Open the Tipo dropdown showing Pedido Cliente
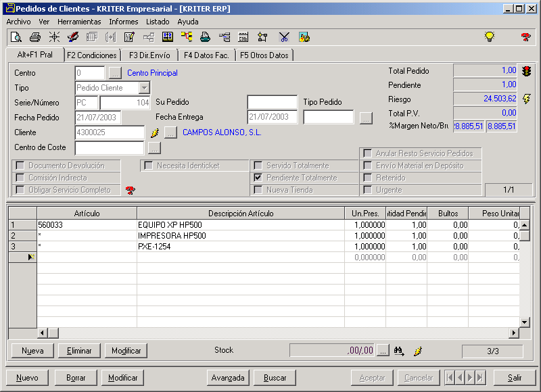The image size is (541, 392). click(144, 88)
